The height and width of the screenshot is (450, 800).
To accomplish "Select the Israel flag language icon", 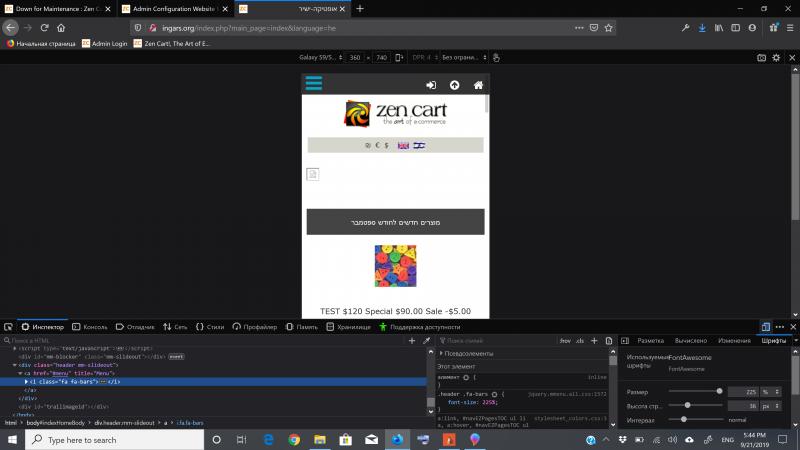I will (x=419, y=145).
